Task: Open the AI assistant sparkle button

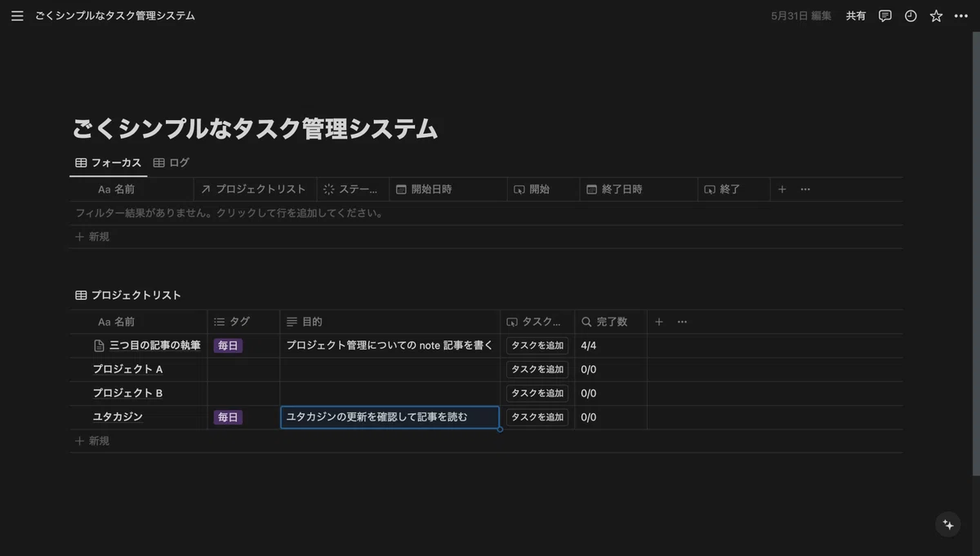Action: coord(948,525)
